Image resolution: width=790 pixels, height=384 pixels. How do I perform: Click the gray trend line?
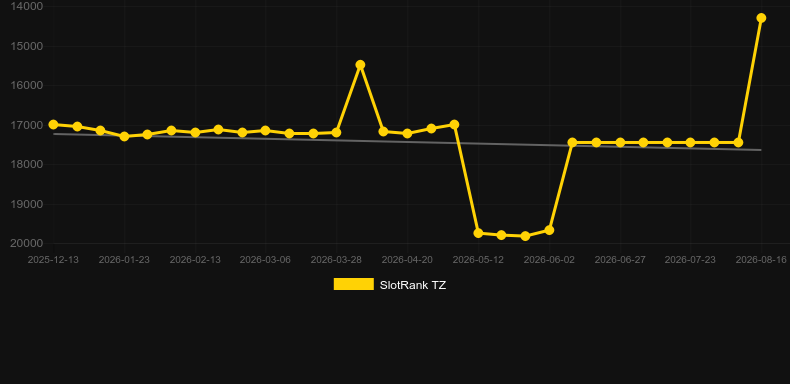(407, 142)
